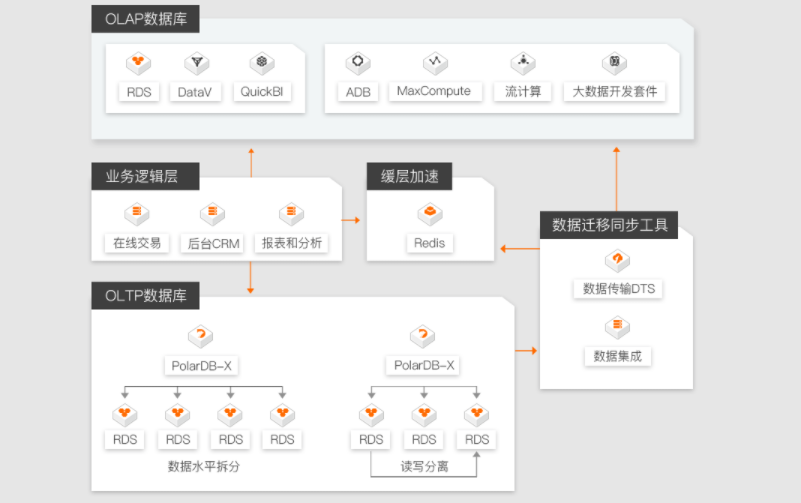Click the 读写分离 caption
This screenshot has width=801, height=503.
(424, 466)
